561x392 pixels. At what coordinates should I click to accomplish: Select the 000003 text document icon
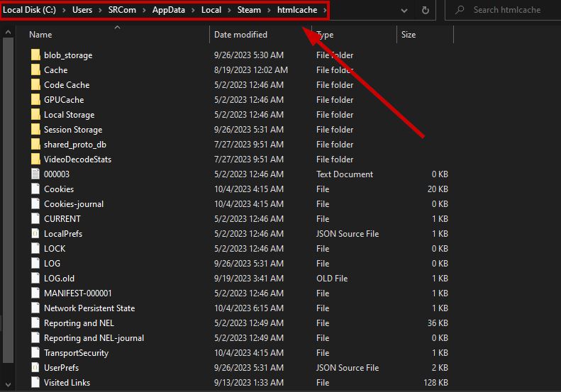(x=36, y=174)
